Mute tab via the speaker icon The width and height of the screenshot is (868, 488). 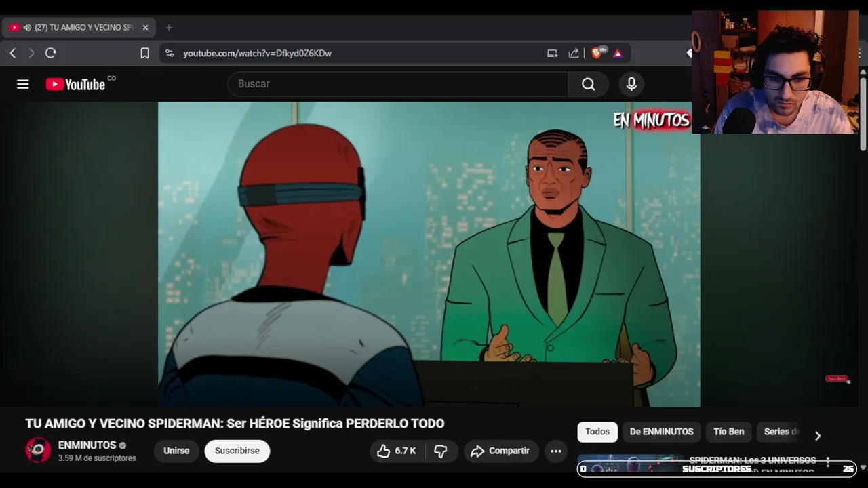tap(27, 28)
